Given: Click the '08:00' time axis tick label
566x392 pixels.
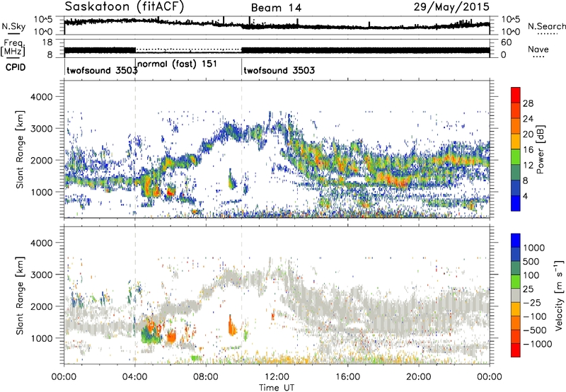Looking at the screenshot, I should click(x=206, y=376).
